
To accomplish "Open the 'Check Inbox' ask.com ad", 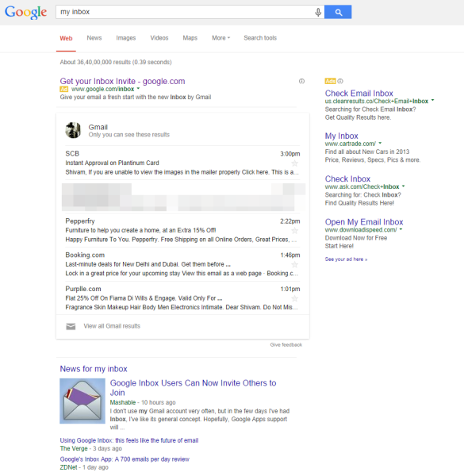I will (x=347, y=178).
